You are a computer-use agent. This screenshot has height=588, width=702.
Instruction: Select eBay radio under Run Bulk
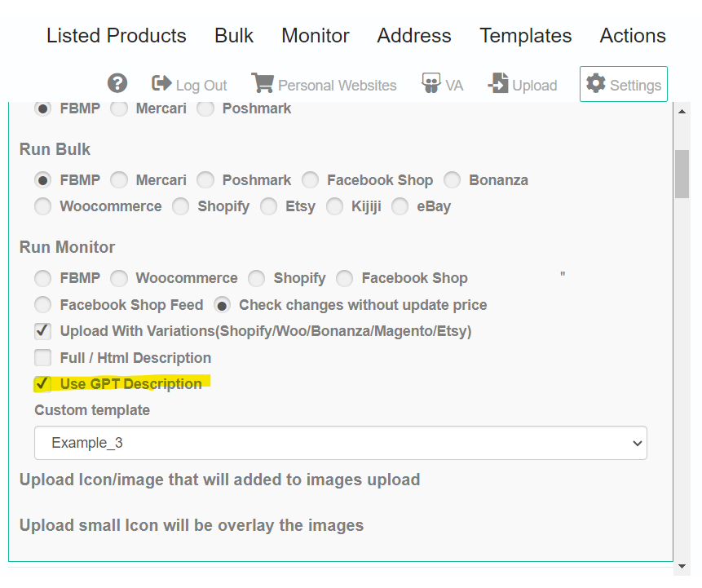(x=400, y=206)
